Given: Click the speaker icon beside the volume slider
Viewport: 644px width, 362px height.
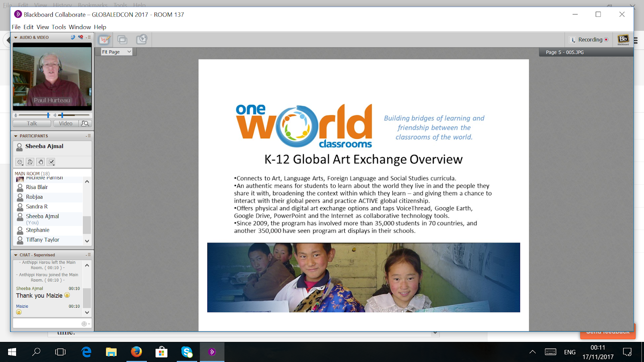Looking at the screenshot, I should coord(55,115).
